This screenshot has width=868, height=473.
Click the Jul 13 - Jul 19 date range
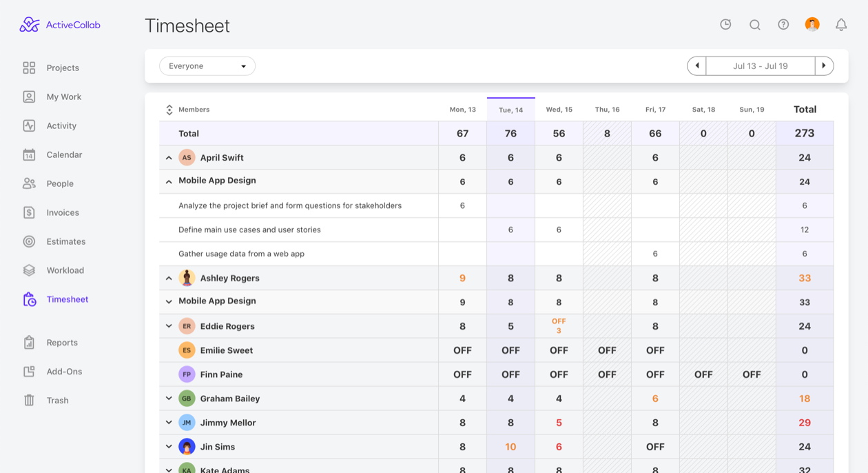coord(761,66)
